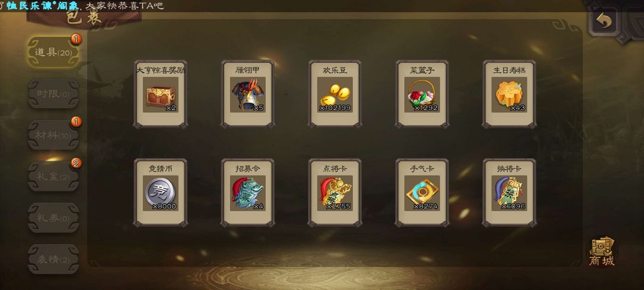Viewport: 644px width, 290px height.
Task: Open the 礼盒(2) tab
Action: [53, 176]
